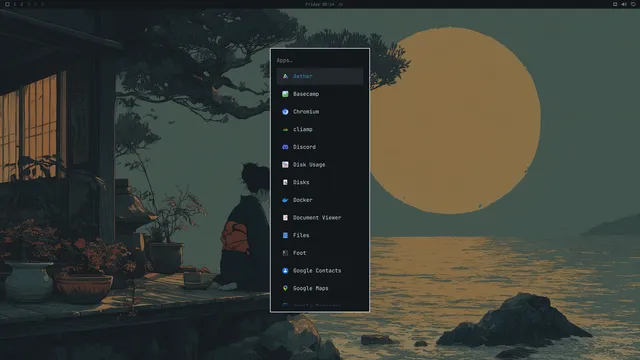Switch to workspace 3 in top bar

[x=29, y=4]
